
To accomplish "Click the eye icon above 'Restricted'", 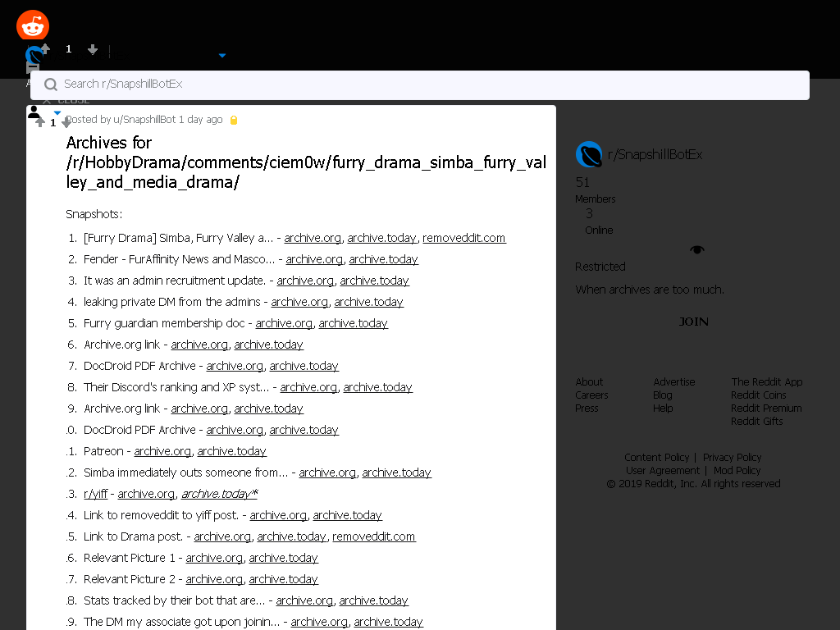I will (x=697, y=249).
